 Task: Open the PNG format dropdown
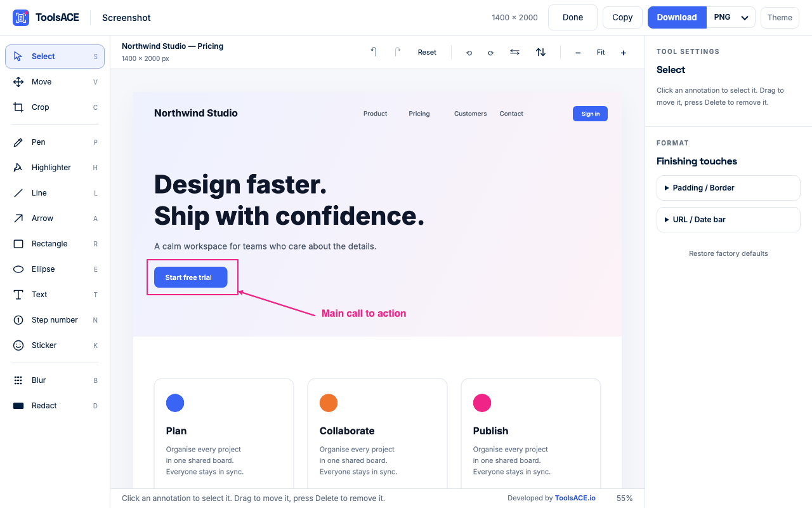click(731, 18)
